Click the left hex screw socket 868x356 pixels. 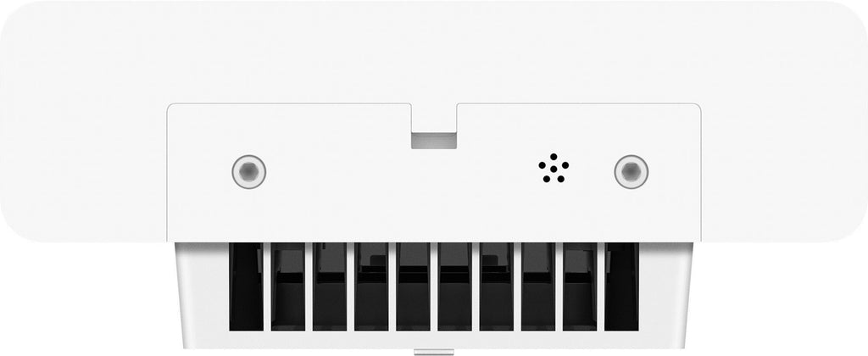coord(249,171)
